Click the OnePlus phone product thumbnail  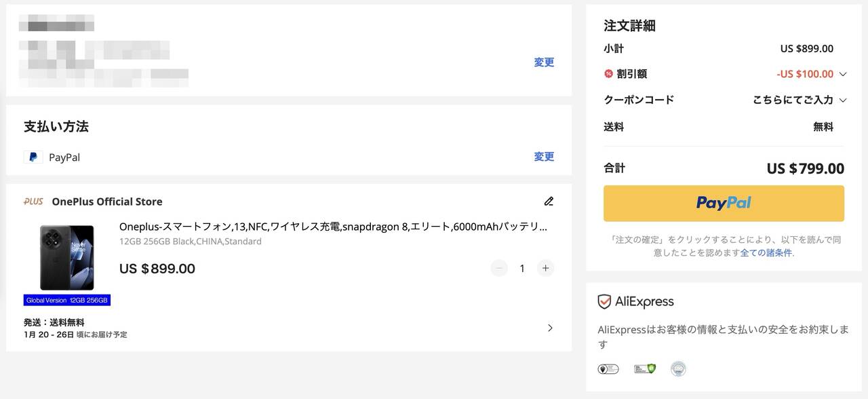[66, 259]
